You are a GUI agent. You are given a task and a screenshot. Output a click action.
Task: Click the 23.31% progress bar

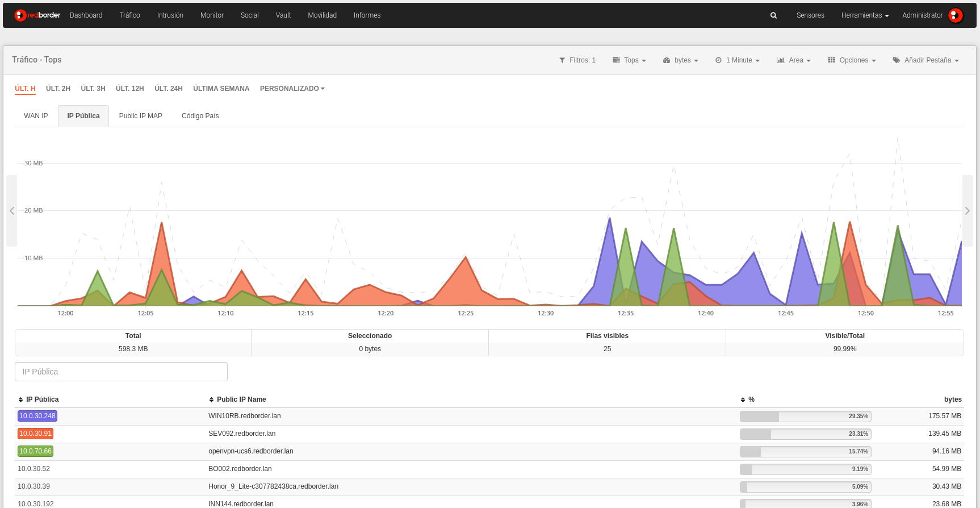(x=805, y=434)
